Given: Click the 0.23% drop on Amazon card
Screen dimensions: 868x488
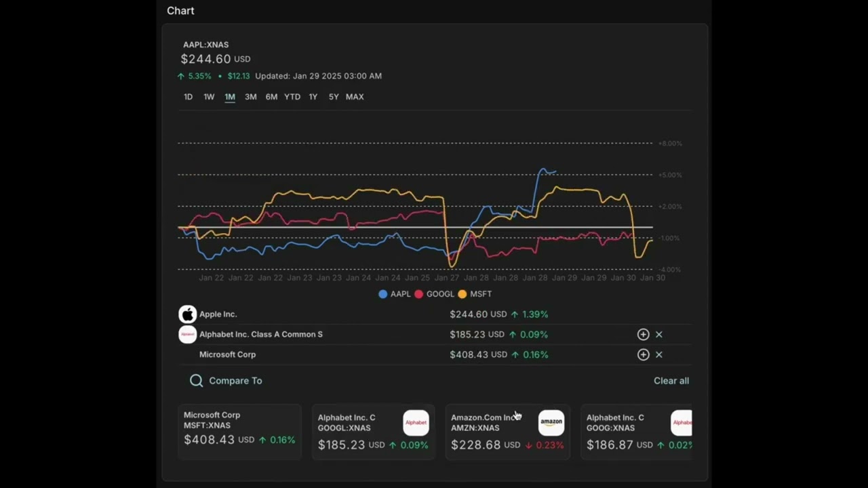Looking at the screenshot, I should (x=545, y=445).
